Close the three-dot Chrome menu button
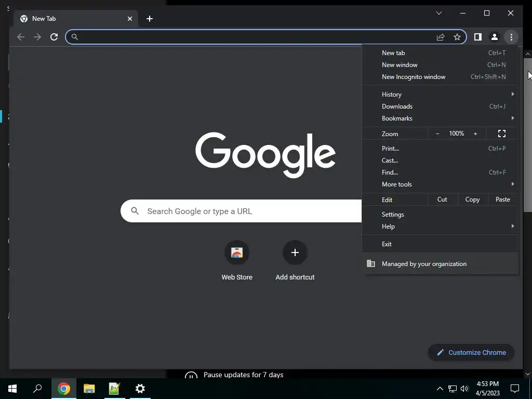Screen dimensions: 532x399 [511, 37]
